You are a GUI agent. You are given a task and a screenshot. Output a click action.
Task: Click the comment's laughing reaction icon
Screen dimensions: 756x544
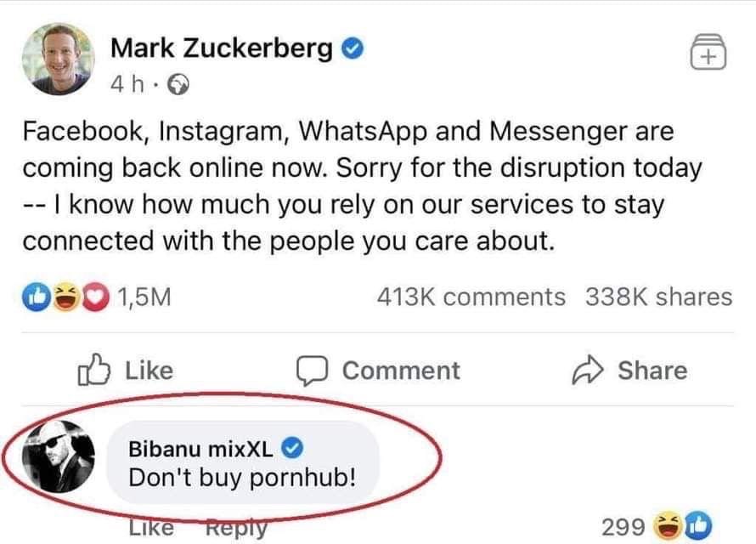click(670, 527)
